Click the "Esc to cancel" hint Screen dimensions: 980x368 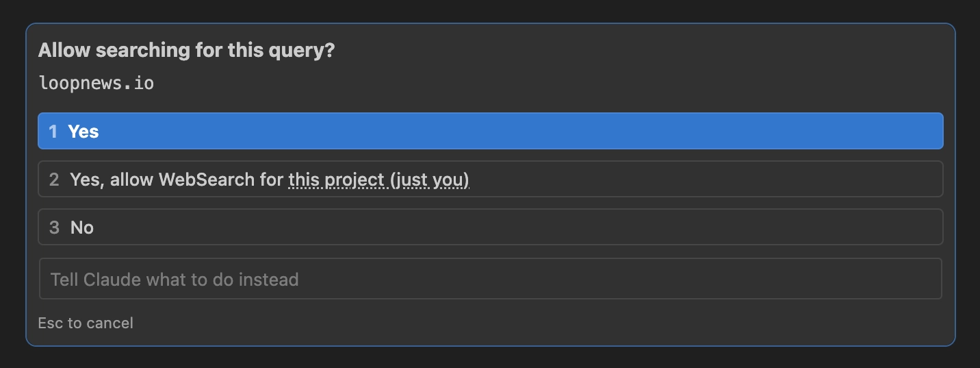point(86,323)
